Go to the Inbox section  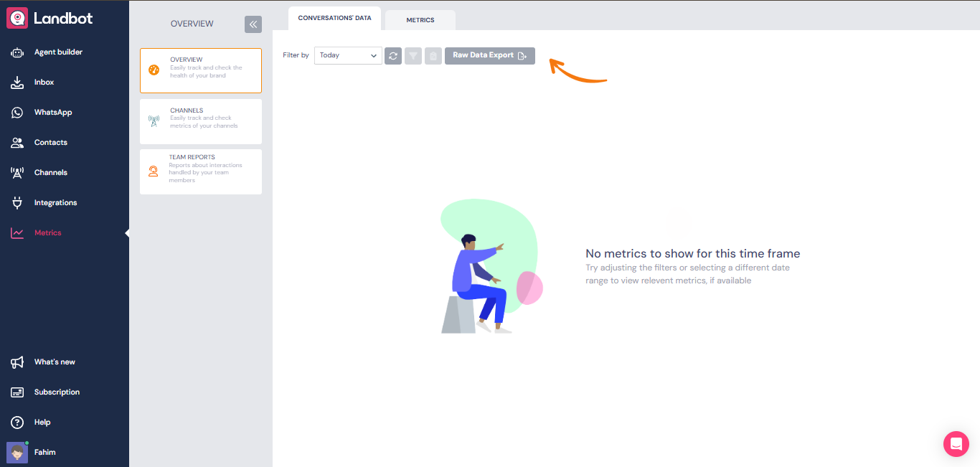point(44,82)
